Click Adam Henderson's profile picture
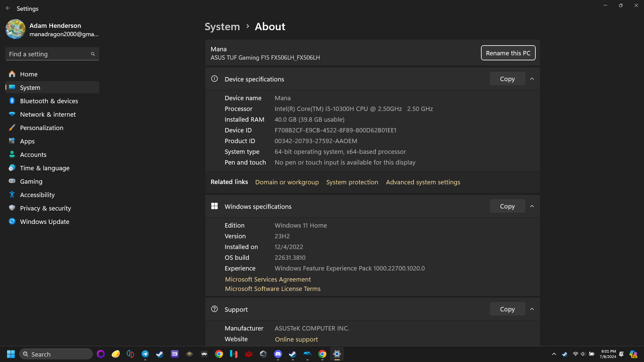The image size is (644, 362). 15,29
